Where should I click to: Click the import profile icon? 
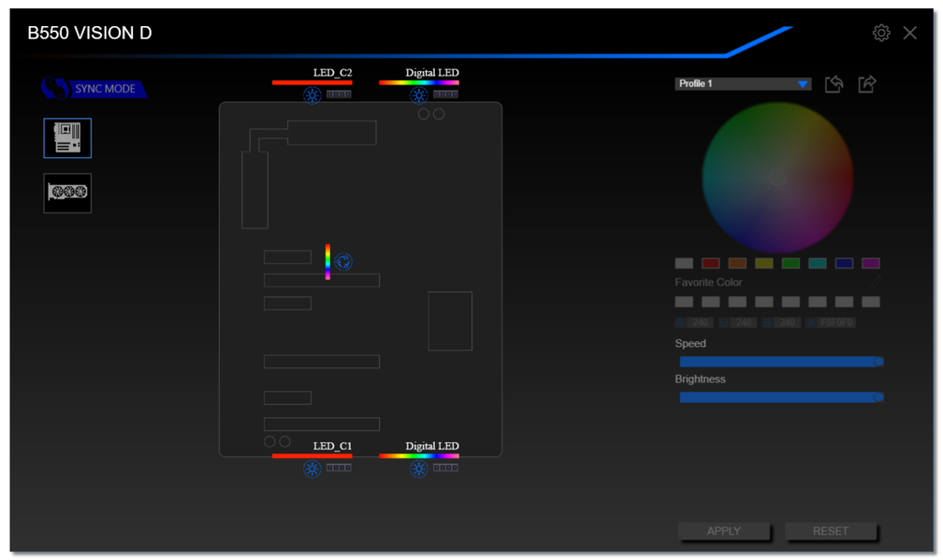click(x=834, y=84)
